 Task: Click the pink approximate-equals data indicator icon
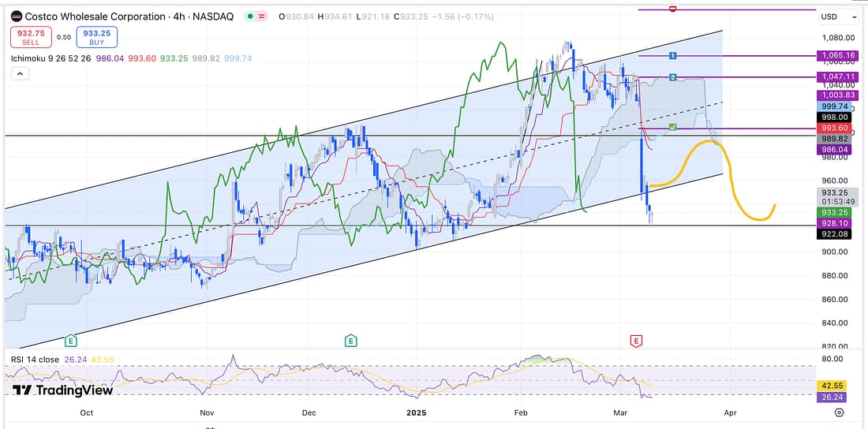pyautogui.click(x=261, y=17)
